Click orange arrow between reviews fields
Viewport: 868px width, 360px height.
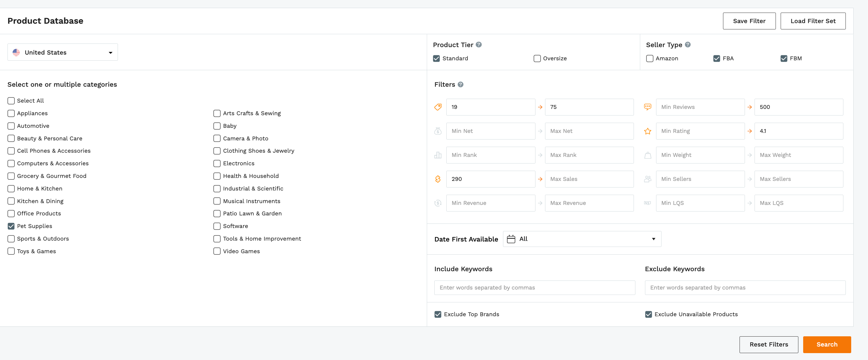tap(749, 107)
